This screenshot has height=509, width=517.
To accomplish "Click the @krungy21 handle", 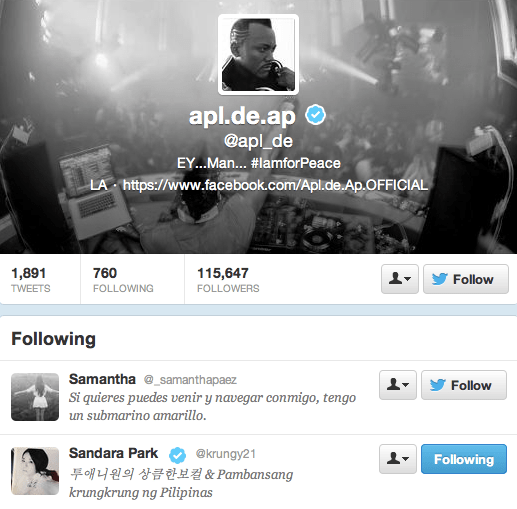I will click(x=226, y=454).
